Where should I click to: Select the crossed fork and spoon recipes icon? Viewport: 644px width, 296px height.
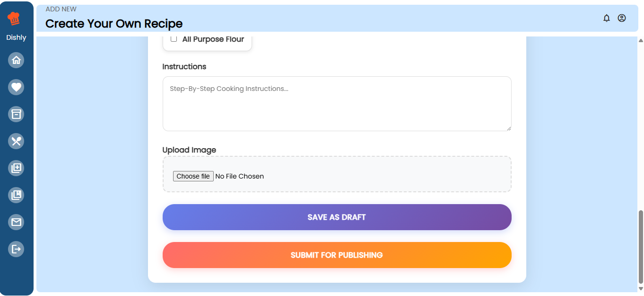click(16, 141)
